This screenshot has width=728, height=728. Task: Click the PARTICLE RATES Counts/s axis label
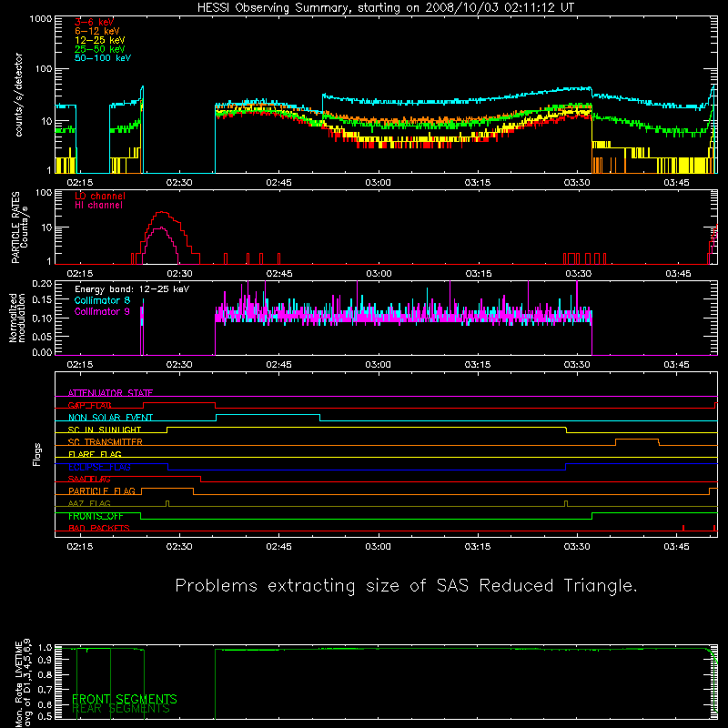pyautogui.click(x=19, y=227)
